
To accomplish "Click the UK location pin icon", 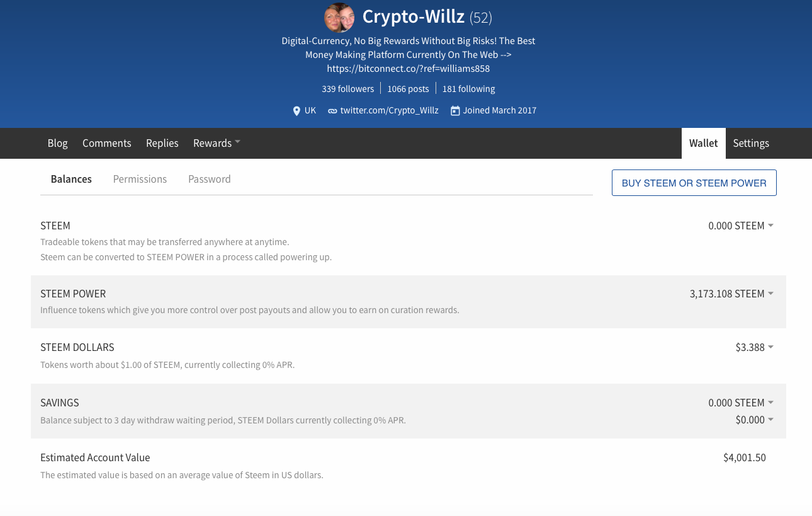I will 296,111.
